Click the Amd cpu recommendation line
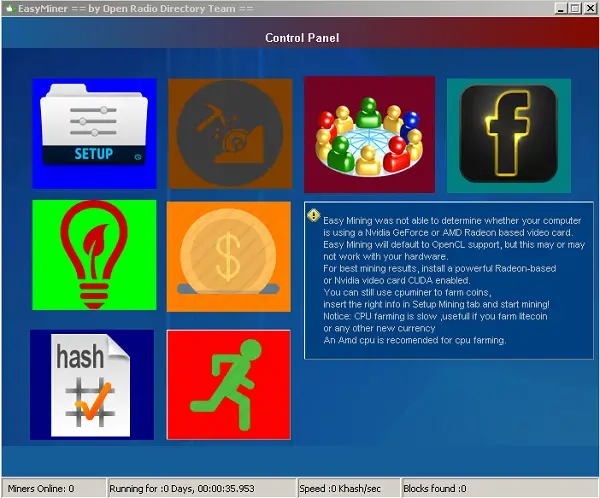This screenshot has width=600, height=498. [x=414, y=340]
